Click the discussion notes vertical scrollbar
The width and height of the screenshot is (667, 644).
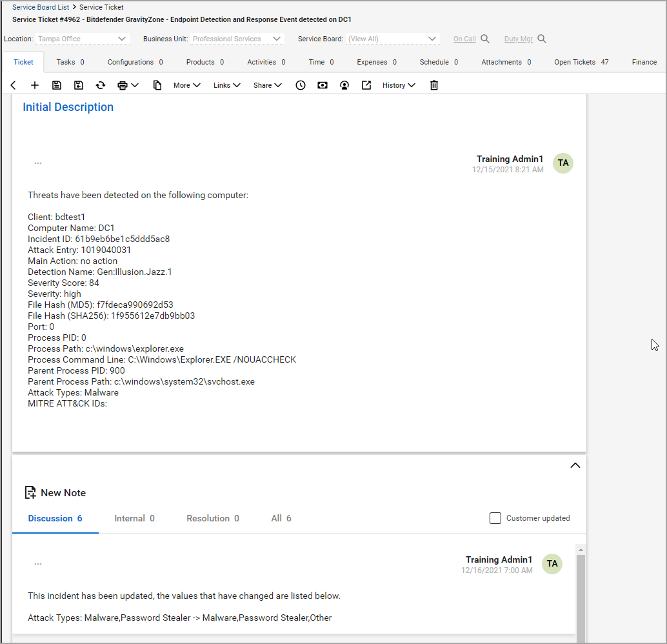click(581, 594)
